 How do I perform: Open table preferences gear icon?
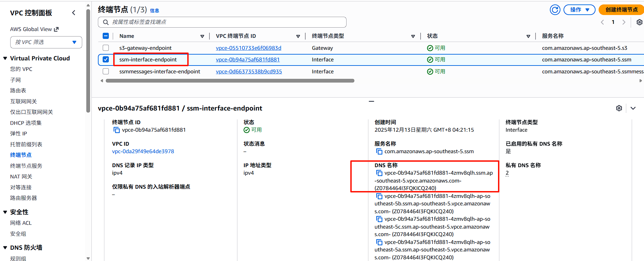pos(639,22)
